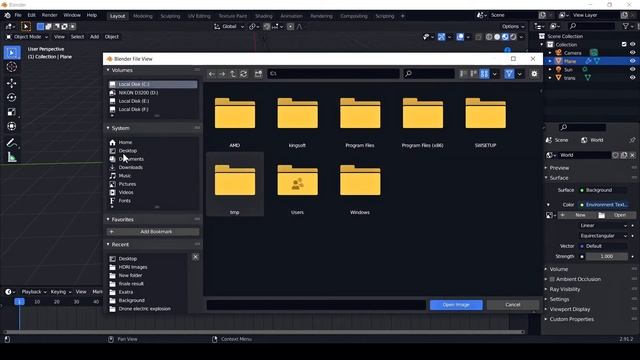Hide the Camera in outliner
The image size is (640, 360).
[632, 53]
